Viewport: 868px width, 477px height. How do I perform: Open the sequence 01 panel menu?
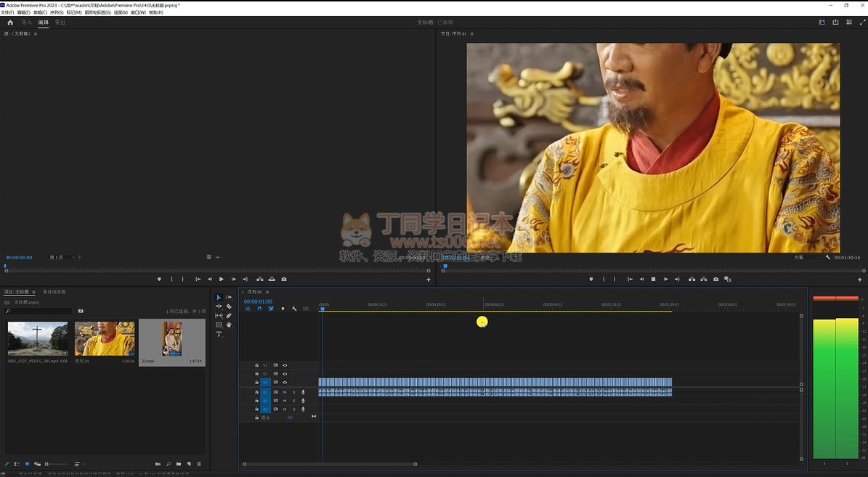tap(267, 292)
